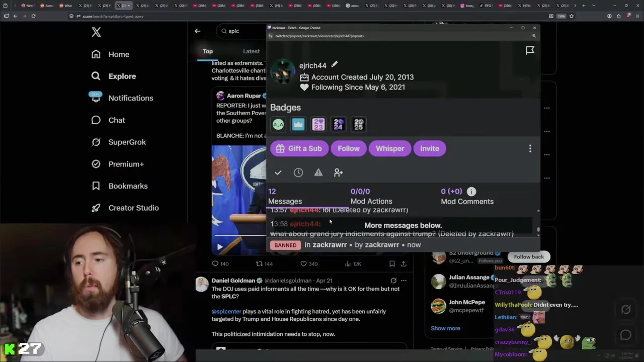Click the Home house icon
Image resolution: width=644 pixels, height=362 pixels.
[x=96, y=54]
